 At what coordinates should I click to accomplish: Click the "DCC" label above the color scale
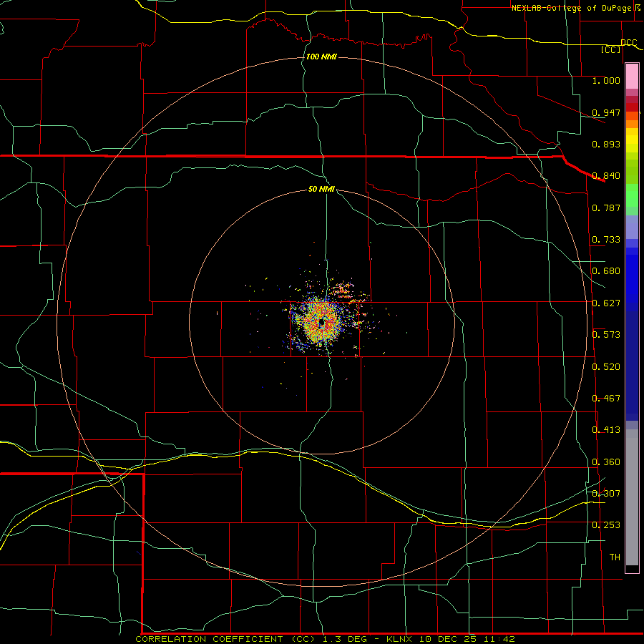[x=629, y=43]
